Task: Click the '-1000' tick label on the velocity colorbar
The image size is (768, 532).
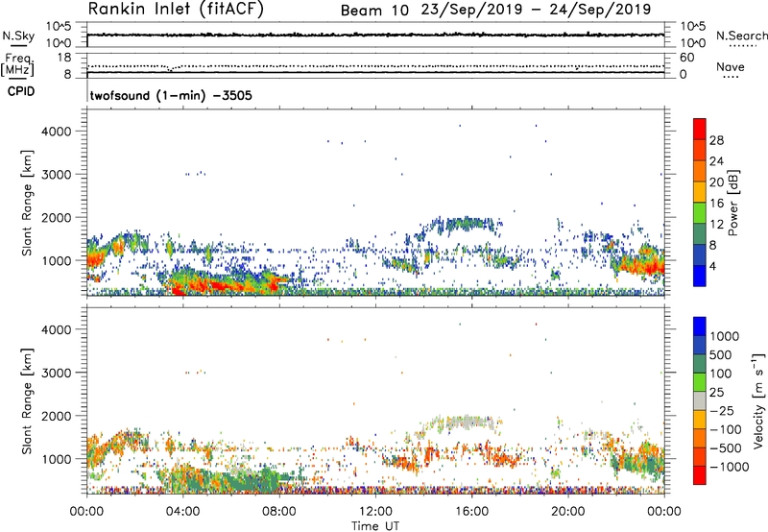Action: tap(730, 467)
